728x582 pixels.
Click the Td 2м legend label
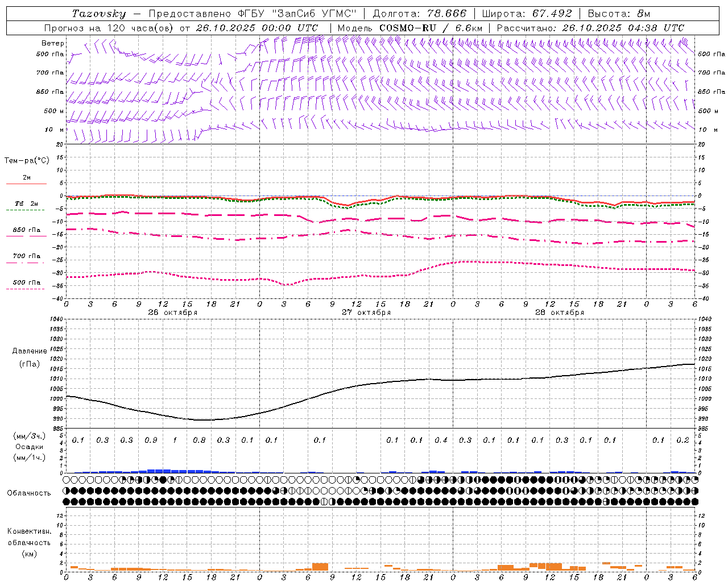point(26,203)
